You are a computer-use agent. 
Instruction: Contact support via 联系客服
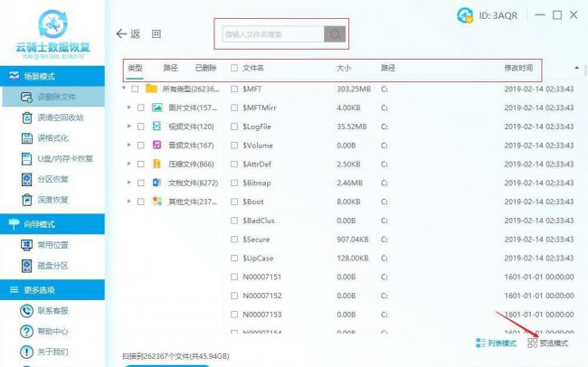44,311
